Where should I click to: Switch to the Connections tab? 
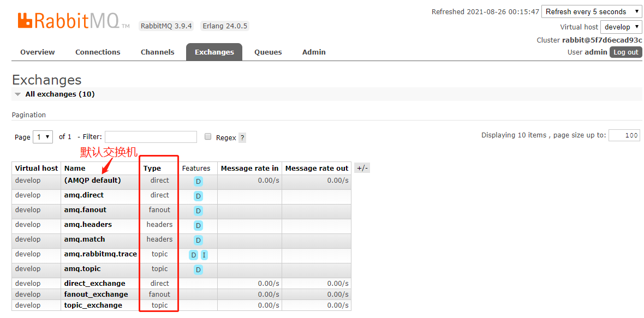(x=98, y=52)
